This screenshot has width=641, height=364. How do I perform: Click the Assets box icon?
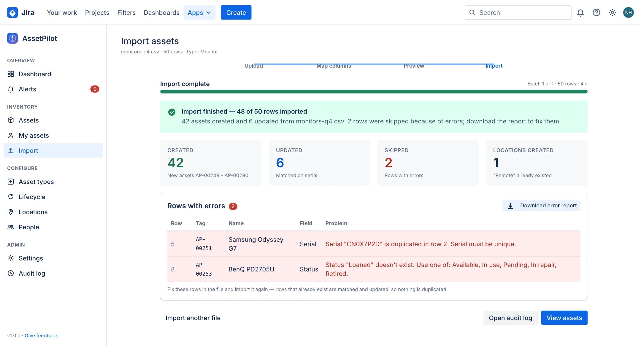coord(11,120)
